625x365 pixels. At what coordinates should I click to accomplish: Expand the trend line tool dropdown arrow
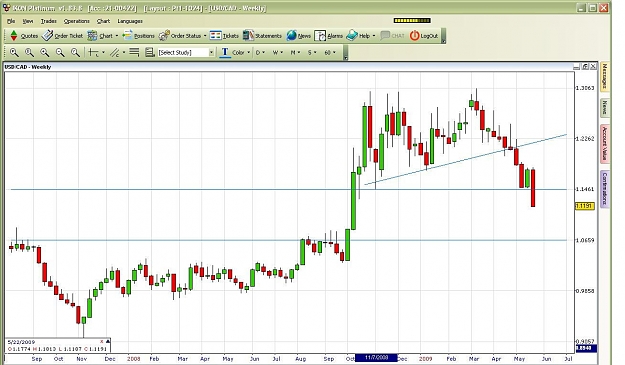(x=124, y=53)
